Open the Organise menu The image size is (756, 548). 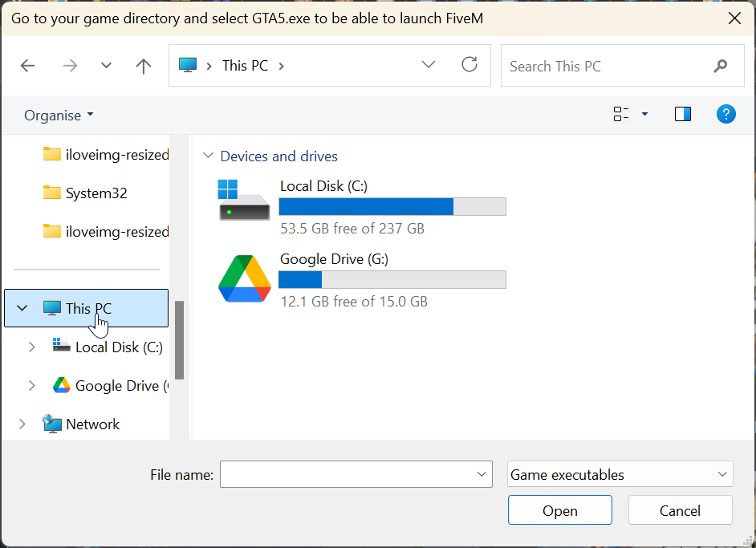(x=59, y=115)
